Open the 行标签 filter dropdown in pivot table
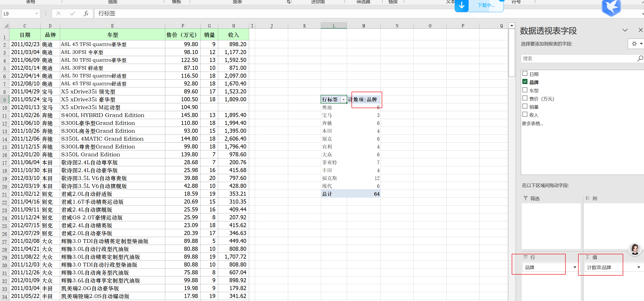This screenshot has width=644, height=301. point(343,100)
